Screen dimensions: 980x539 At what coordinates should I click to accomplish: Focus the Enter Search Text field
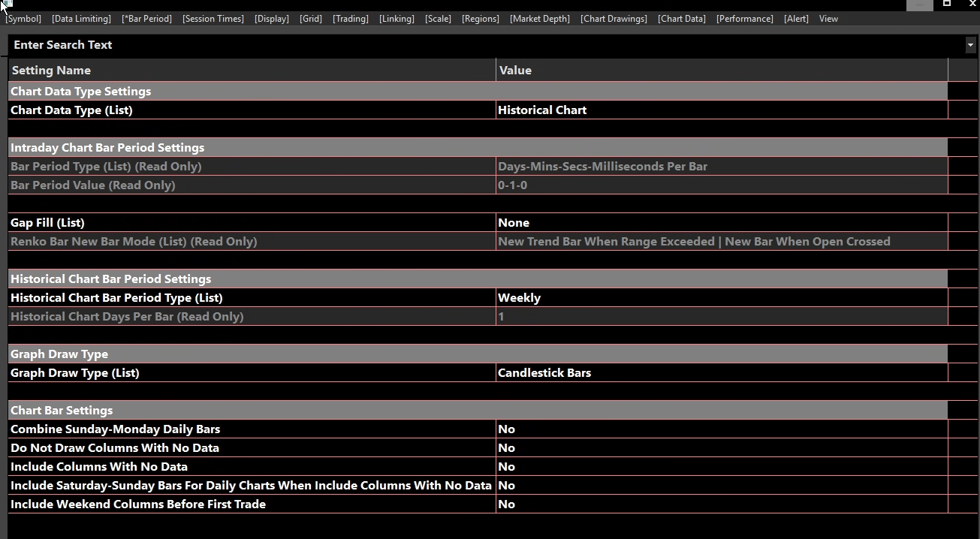[x=487, y=45]
